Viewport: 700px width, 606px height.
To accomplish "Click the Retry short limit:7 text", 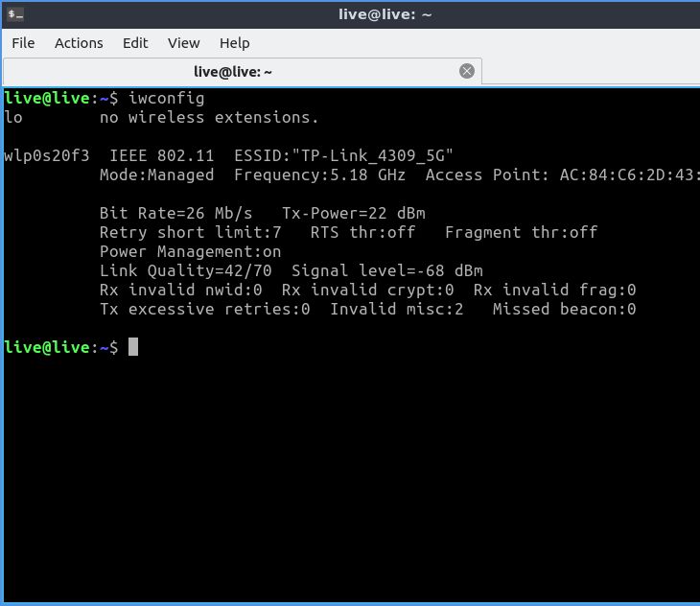I will (x=191, y=232).
